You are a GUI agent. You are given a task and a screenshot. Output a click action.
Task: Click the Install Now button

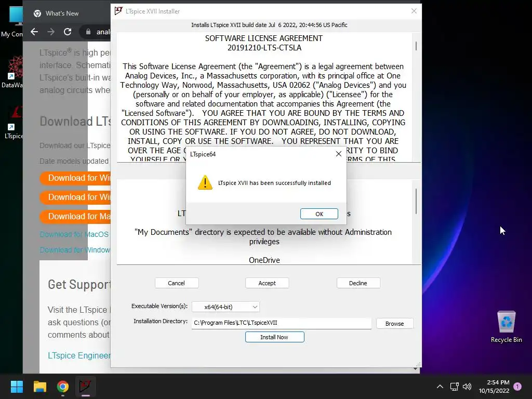pyautogui.click(x=274, y=337)
